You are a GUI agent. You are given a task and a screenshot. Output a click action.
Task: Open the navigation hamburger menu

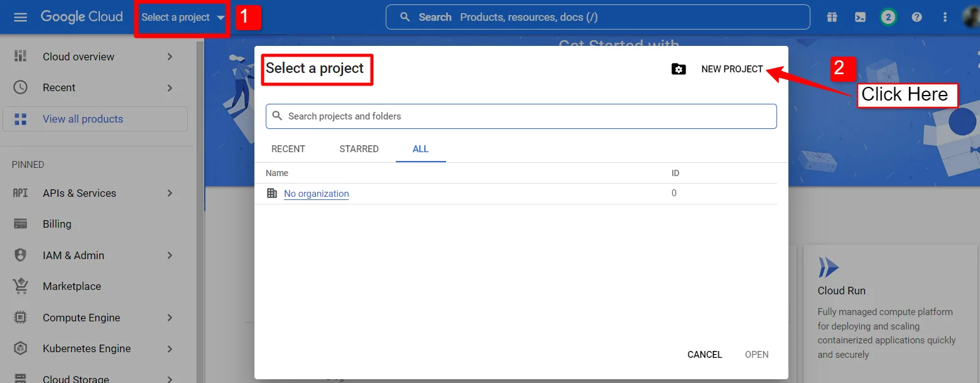[x=20, y=17]
